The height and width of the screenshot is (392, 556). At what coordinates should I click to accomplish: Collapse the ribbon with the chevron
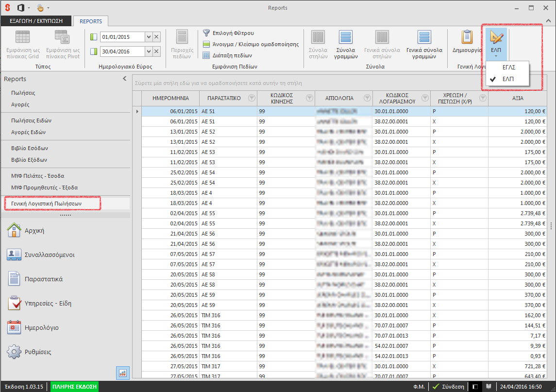click(x=549, y=21)
